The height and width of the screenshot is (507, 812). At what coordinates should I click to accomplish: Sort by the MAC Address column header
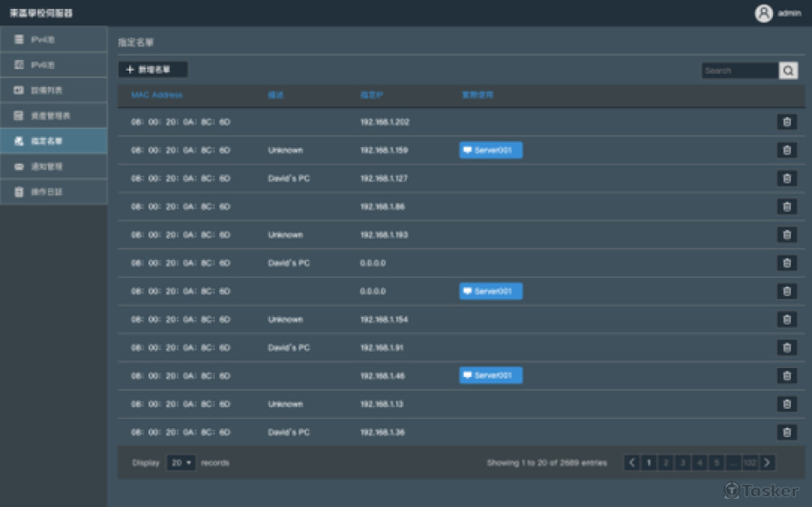tap(157, 95)
